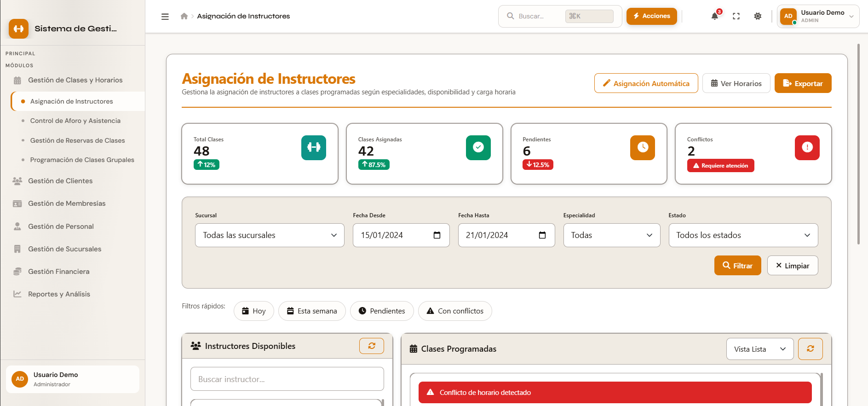The height and width of the screenshot is (406, 868).
Task: Open Fecha Hasta calendar picker icon
Action: 542,235
